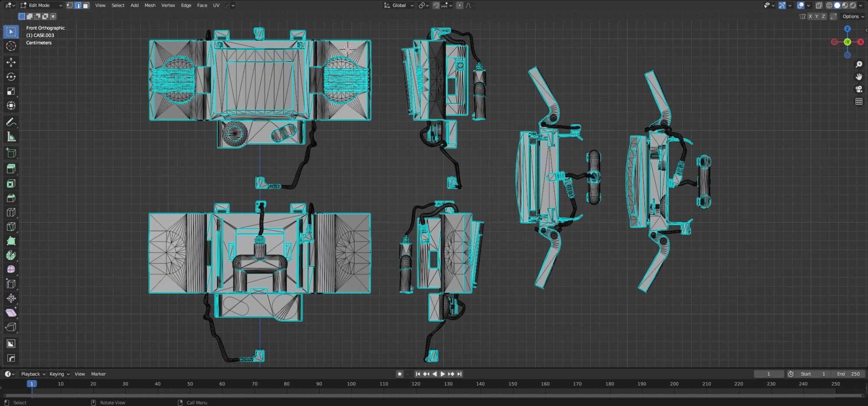Image resolution: width=868 pixels, height=406 pixels.
Task: Select the Transform tool
Action: (11, 105)
